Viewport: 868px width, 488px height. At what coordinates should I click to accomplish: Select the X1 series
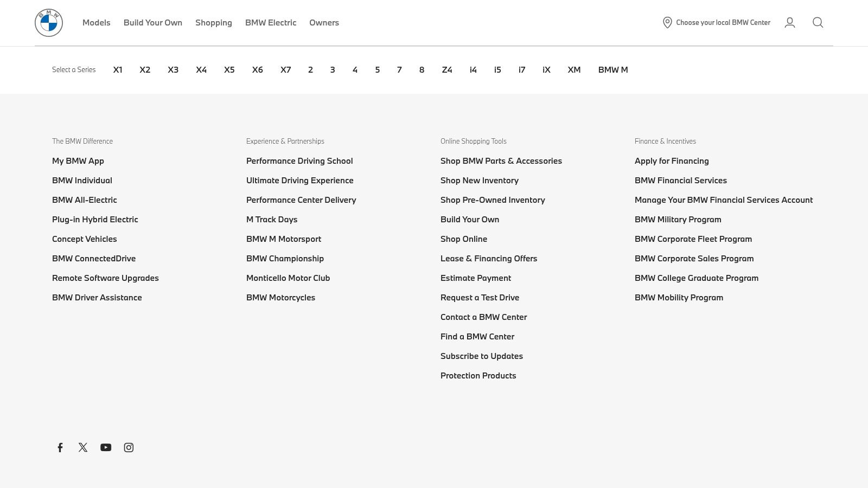(118, 70)
